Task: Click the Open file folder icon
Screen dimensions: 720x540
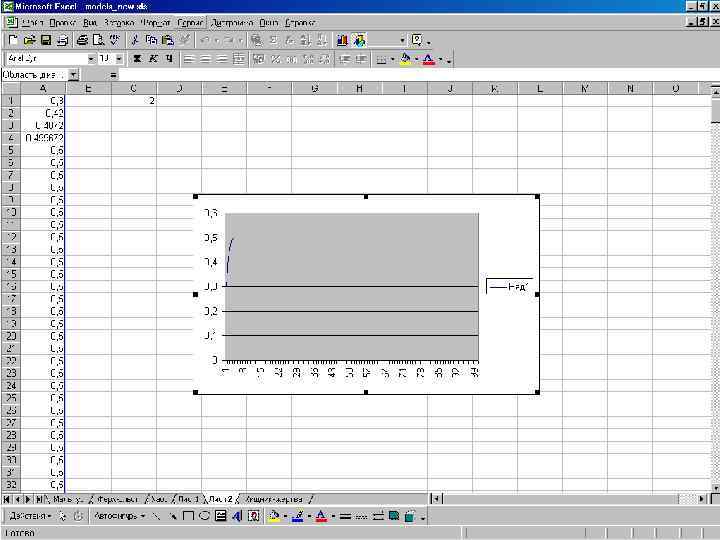Action: (29, 40)
